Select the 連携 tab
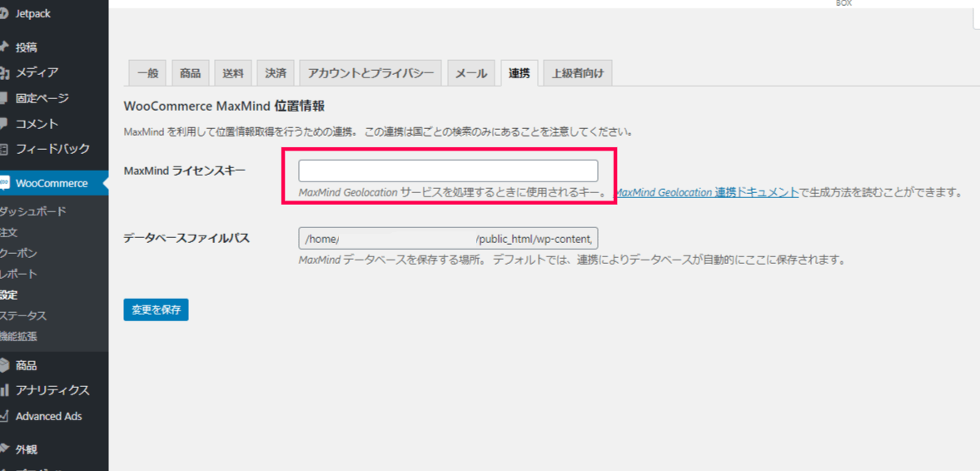The height and width of the screenshot is (471, 980). 520,74
